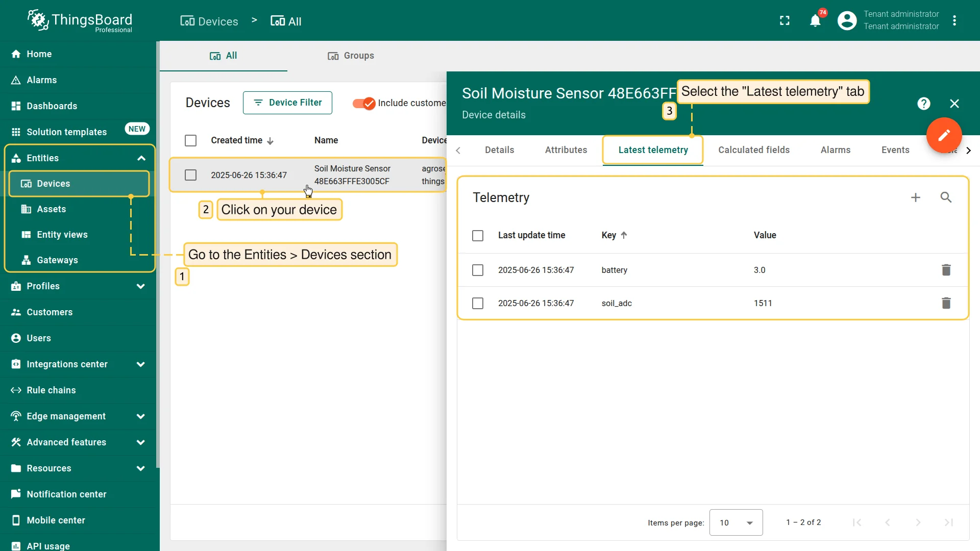Check the soil_adc telemetry checkbox
Screen dimensions: 980x551
tap(478, 303)
